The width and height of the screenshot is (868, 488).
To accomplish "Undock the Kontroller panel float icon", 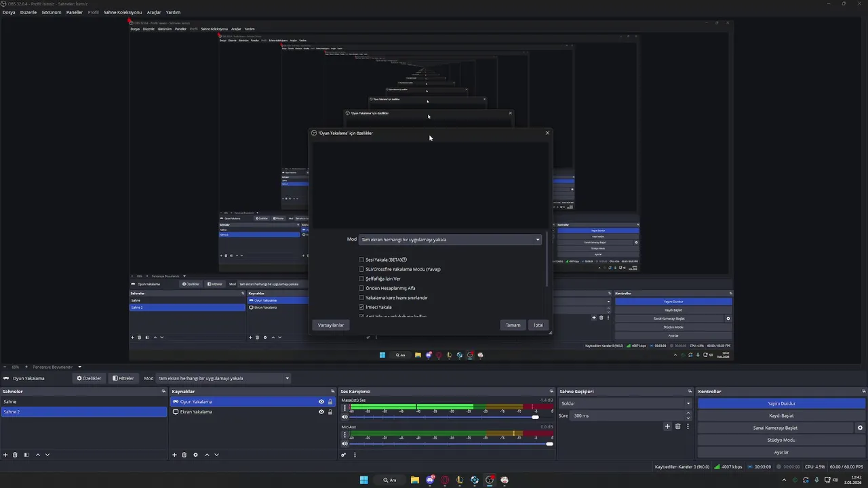I will click(x=863, y=391).
